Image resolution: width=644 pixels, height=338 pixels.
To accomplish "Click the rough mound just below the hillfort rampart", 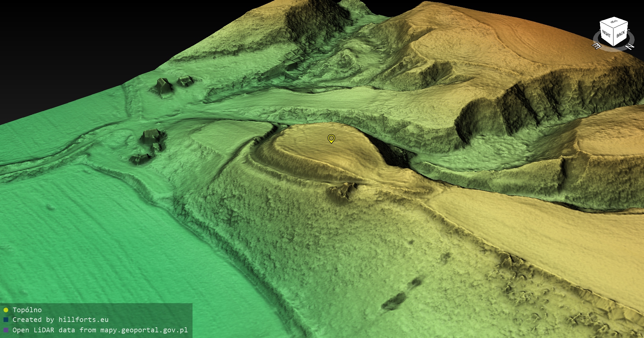I will pyautogui.click(x=342, y=192).
